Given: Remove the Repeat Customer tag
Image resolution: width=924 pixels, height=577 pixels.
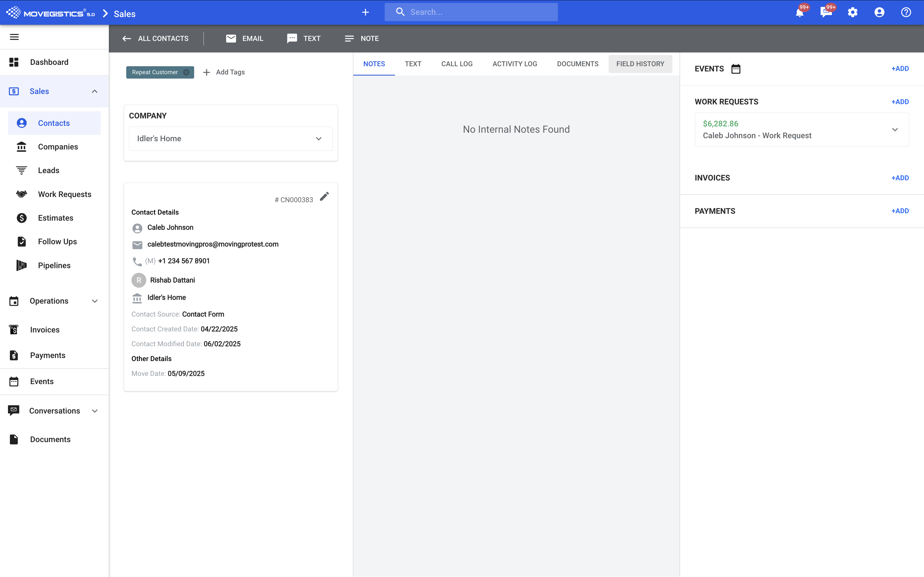Looking at the screenshot, I should point(186,72).
